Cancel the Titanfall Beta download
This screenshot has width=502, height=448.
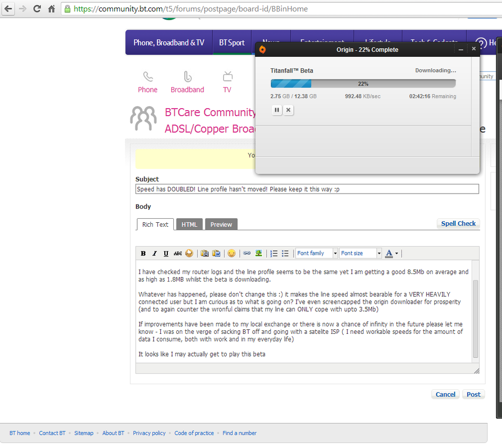coord(288,110)
